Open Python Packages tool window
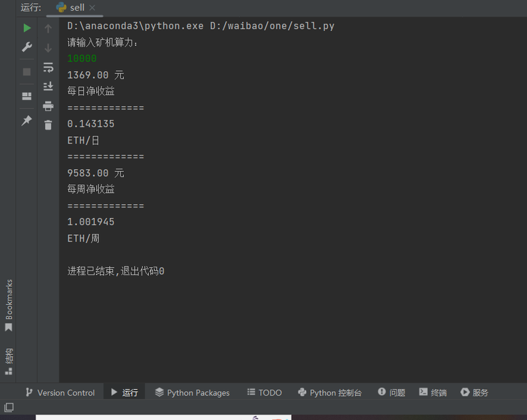Image resolution: width=527 pixels, height=420 pixels. click(x=192, y=392)
